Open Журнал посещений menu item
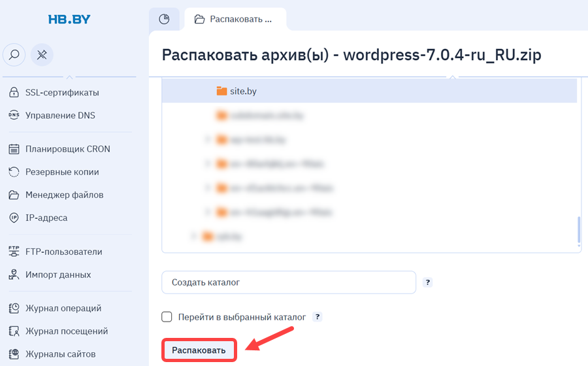 pyautogui.click(x=67, y=331)
